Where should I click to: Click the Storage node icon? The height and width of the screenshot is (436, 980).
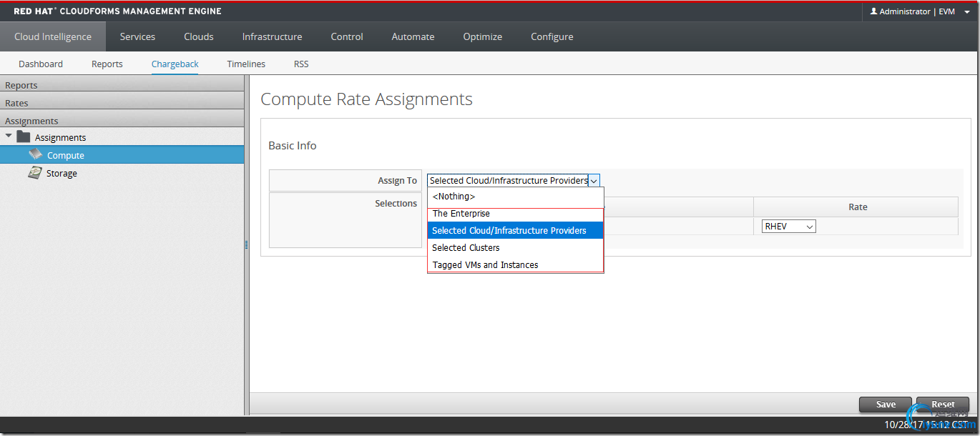pos(34,173)
